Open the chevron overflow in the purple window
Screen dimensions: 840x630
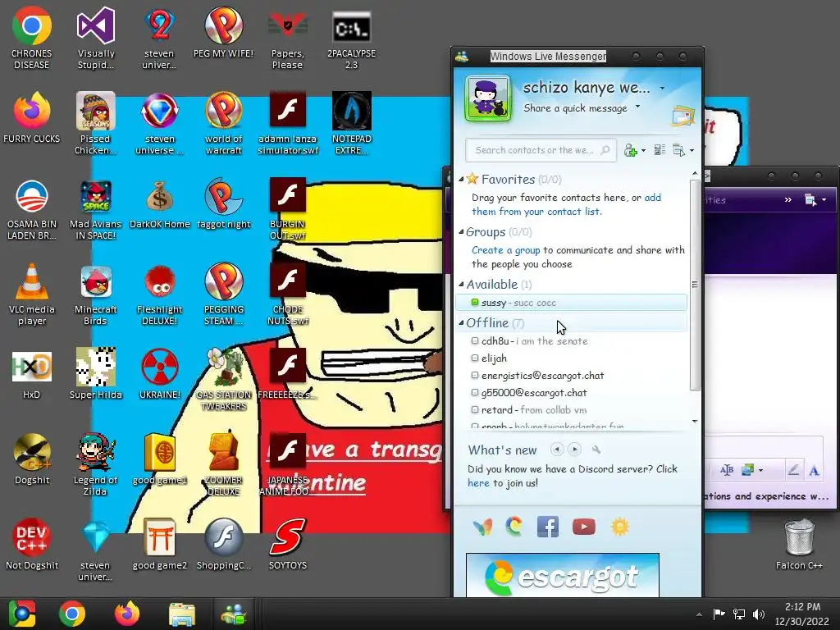788,200
